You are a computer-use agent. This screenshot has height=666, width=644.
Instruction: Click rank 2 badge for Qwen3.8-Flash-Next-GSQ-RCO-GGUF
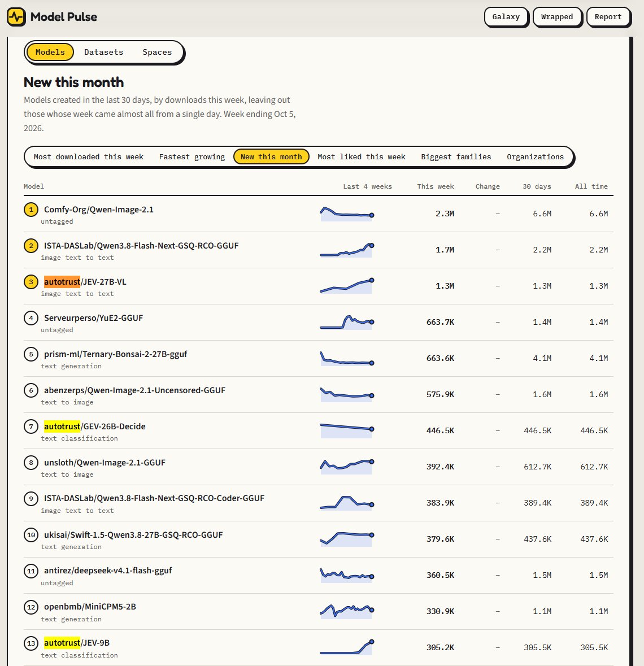[x=31, y=246]
